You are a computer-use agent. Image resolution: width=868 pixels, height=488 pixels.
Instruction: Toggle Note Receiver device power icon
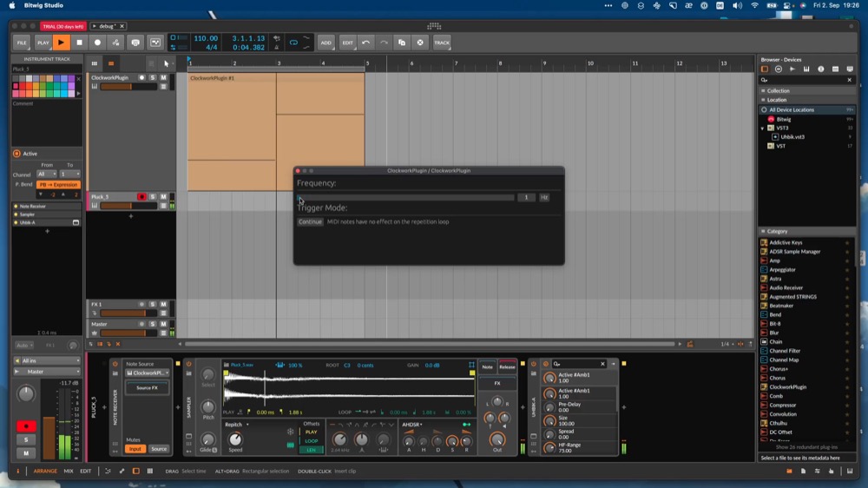[x=115, y=364]
